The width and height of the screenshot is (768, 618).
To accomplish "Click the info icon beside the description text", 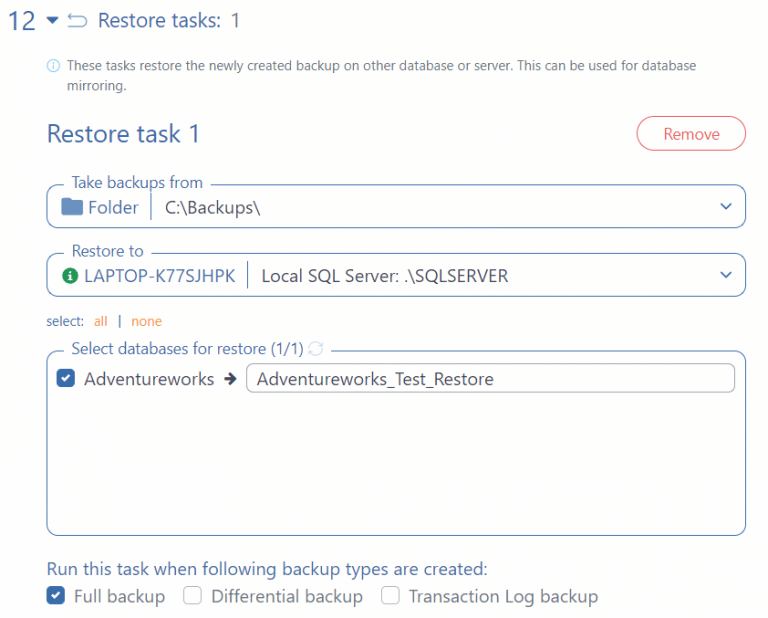I will coord(53,66).
